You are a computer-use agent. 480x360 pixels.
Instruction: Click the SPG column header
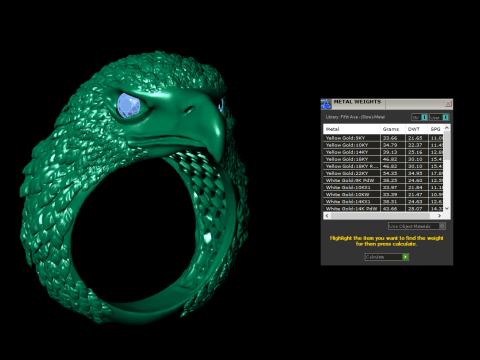(x=436, y=129)
